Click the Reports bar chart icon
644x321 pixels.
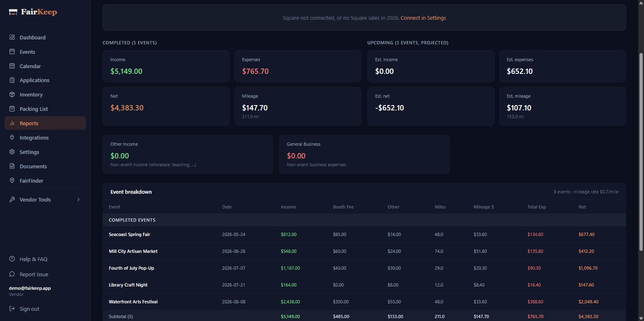[12, 123]
